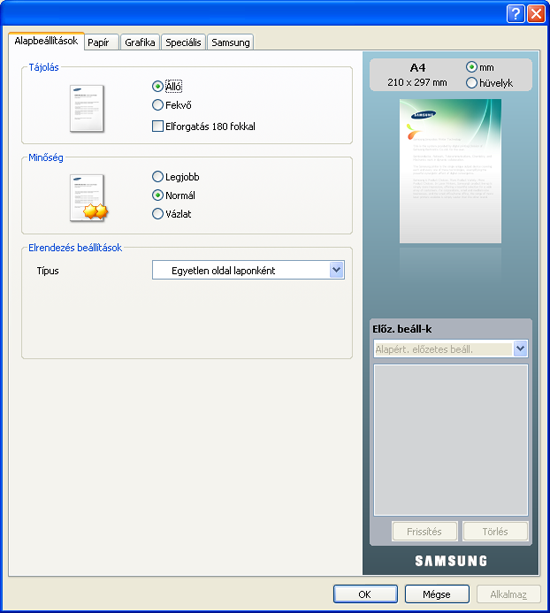This screenshot has height=613, width=550.
Task: Click the quality page icon with stars
Action: [x=88, y=198]
